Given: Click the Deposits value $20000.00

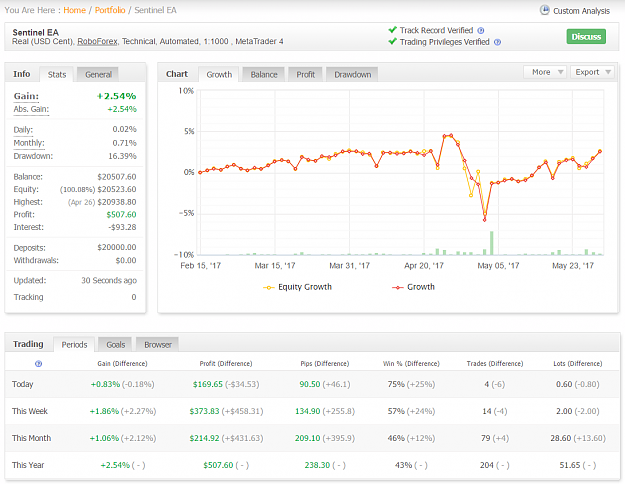Looking at the screenshot, I should tap(116, 248).
